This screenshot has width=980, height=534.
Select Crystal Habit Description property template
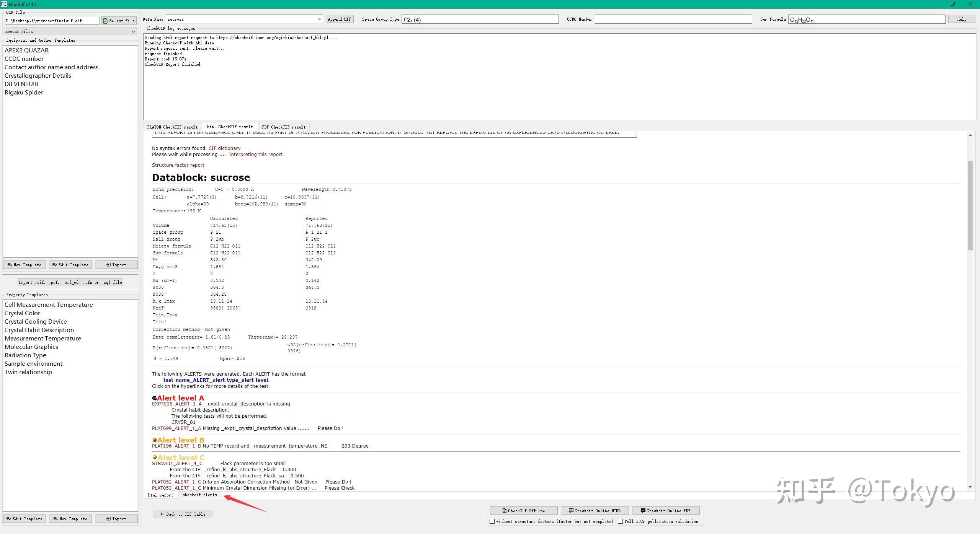coord(39,330)
